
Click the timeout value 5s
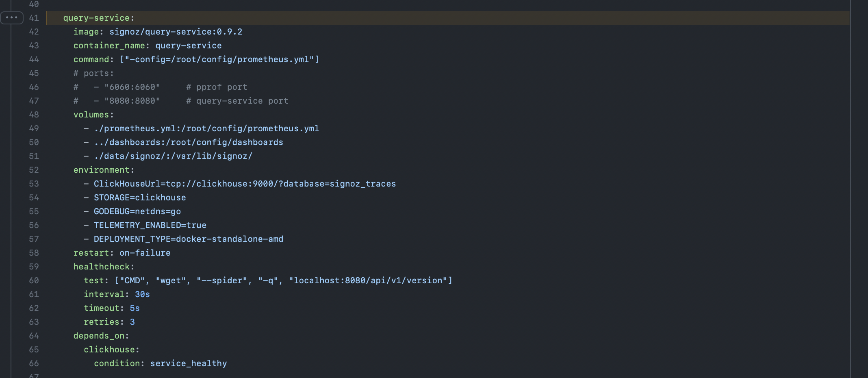135,308
